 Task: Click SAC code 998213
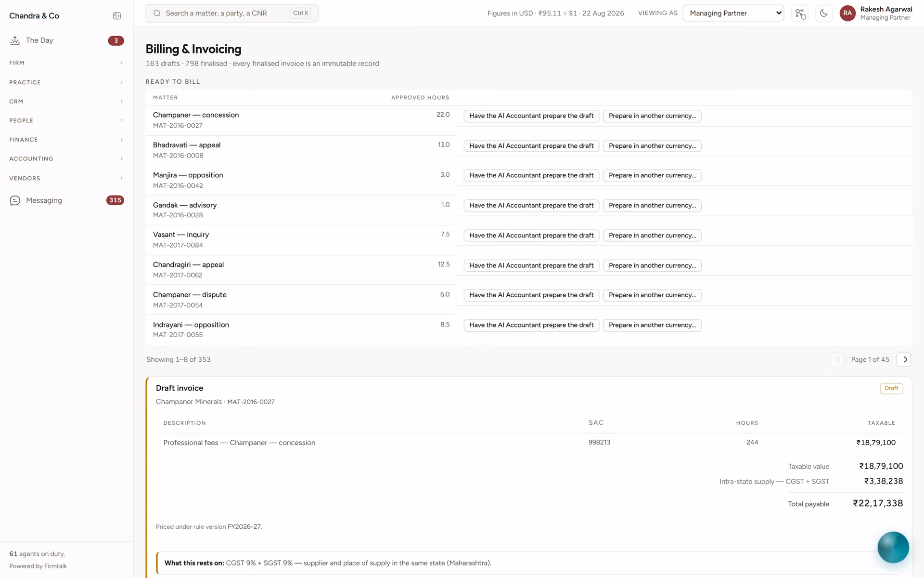pyautogui.click(x=599, y=442)
